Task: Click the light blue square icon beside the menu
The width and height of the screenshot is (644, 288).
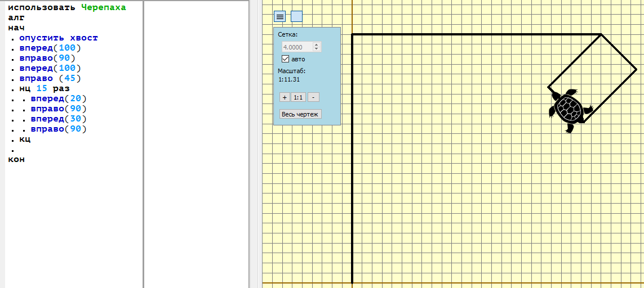Action: [x=296, y=16]
